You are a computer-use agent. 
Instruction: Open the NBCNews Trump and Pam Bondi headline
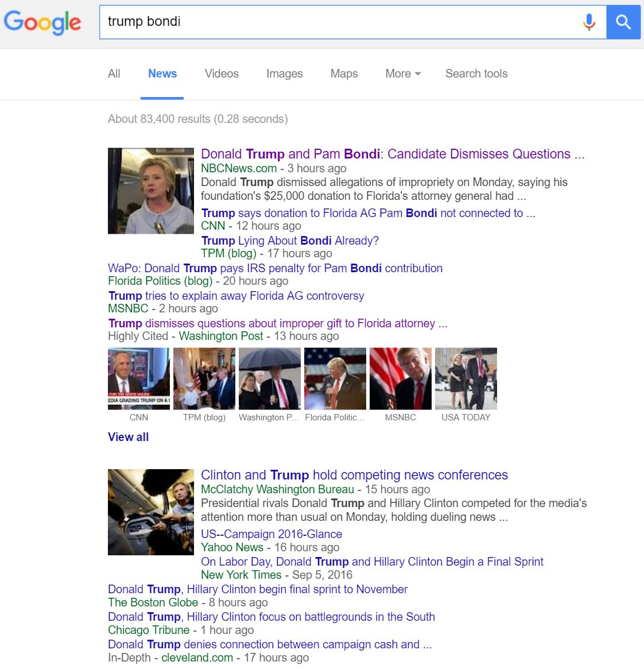393,153
